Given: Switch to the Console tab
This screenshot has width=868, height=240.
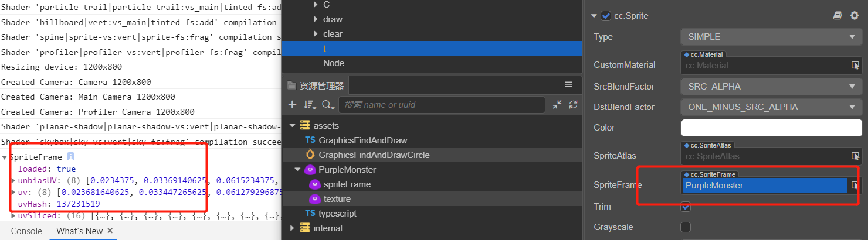Looking at the screenshot, I should click(x=26, y=231).
